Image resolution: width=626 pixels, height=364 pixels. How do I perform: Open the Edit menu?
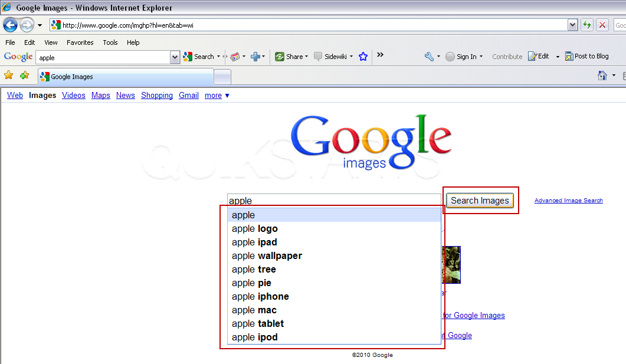click(x=30, y=42)
